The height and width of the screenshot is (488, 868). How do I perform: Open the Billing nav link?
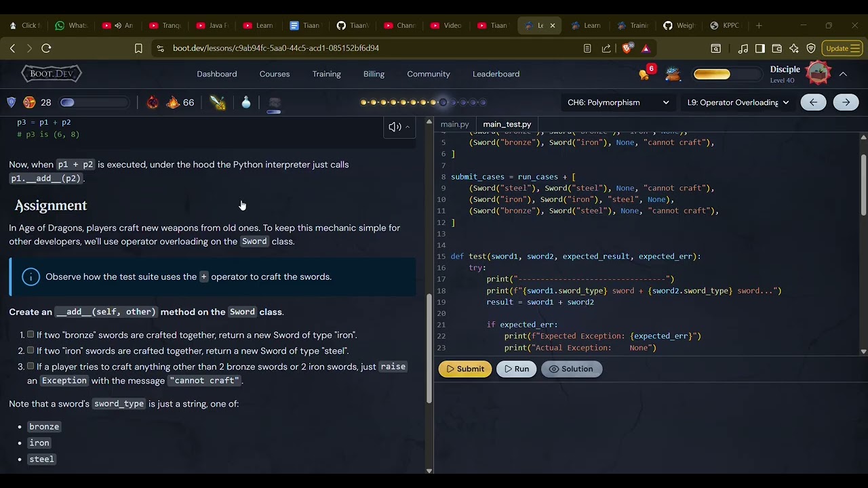coord(374,74)
